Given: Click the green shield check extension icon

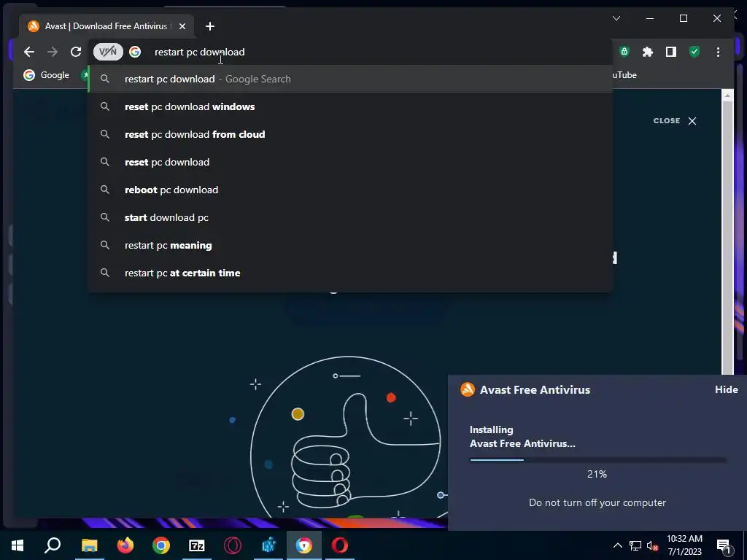Looking at the screenshot, I should [694, 52].
